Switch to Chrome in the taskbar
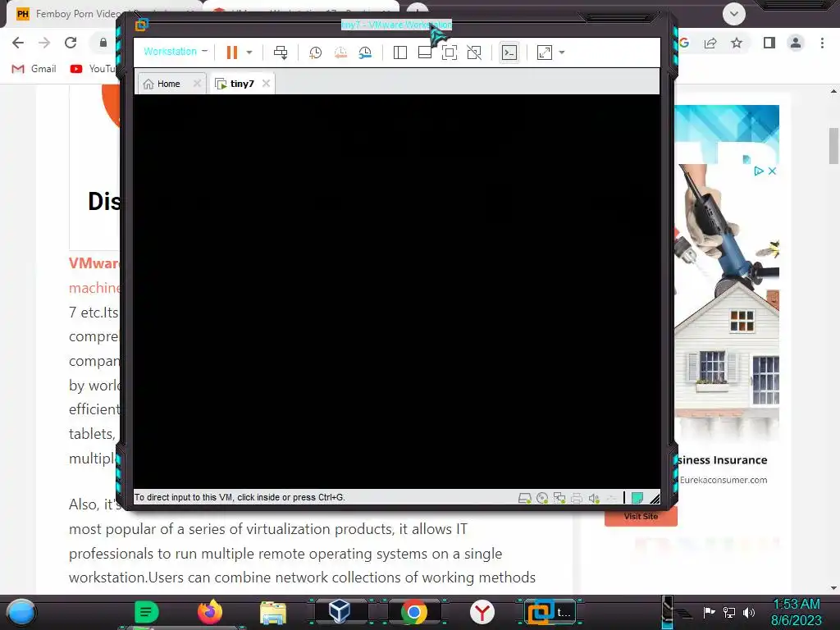 [x=413, y=612]
